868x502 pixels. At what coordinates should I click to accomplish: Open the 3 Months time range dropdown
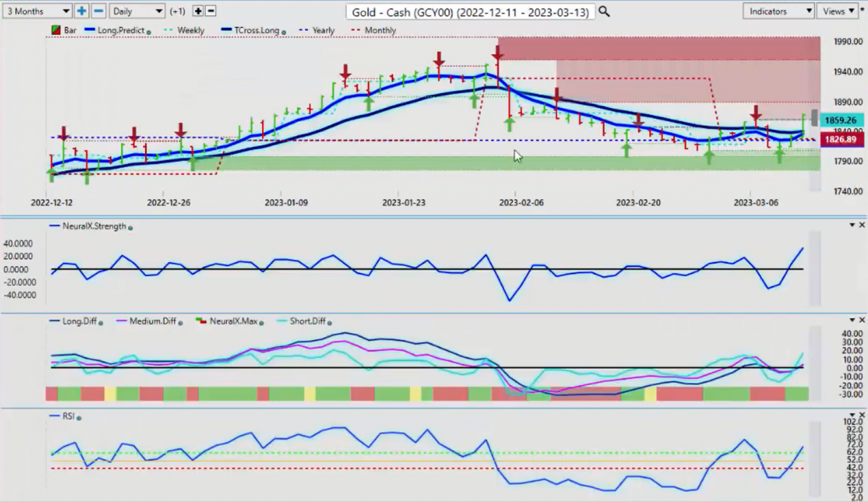click(x=36, y=11)
